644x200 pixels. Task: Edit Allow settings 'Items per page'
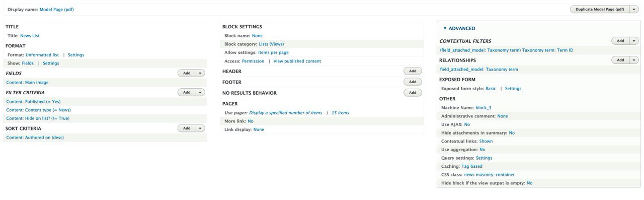(273, 52)
